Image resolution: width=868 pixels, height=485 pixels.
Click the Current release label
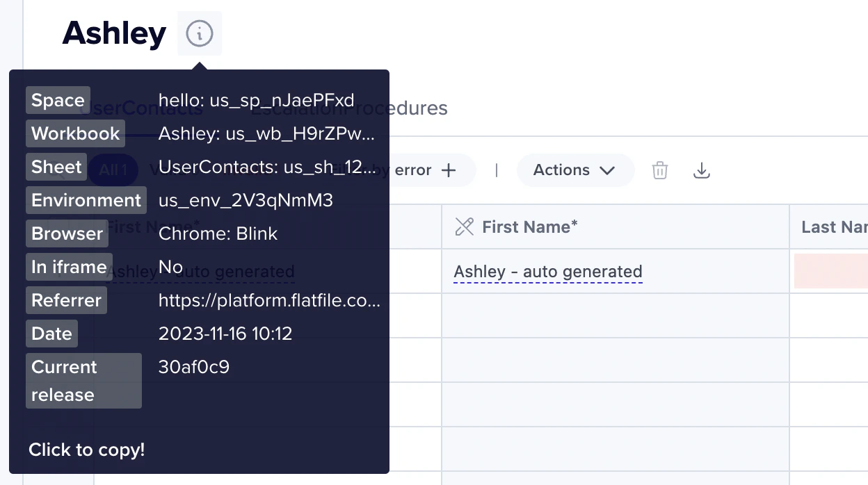[83, 381]
